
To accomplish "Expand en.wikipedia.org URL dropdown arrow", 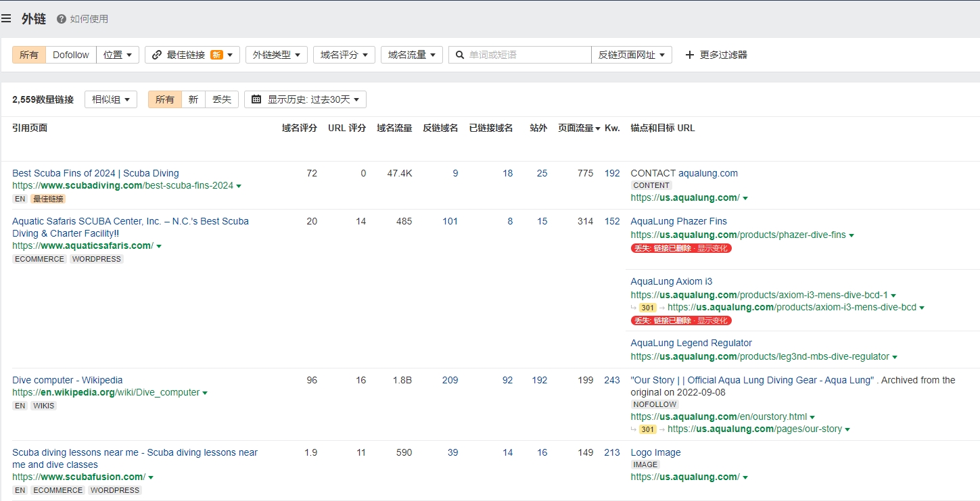I will (x=205, y=393).
